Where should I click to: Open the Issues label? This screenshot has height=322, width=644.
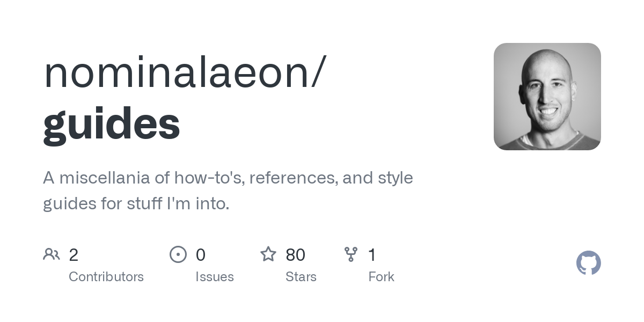click(x=215, y=277)
